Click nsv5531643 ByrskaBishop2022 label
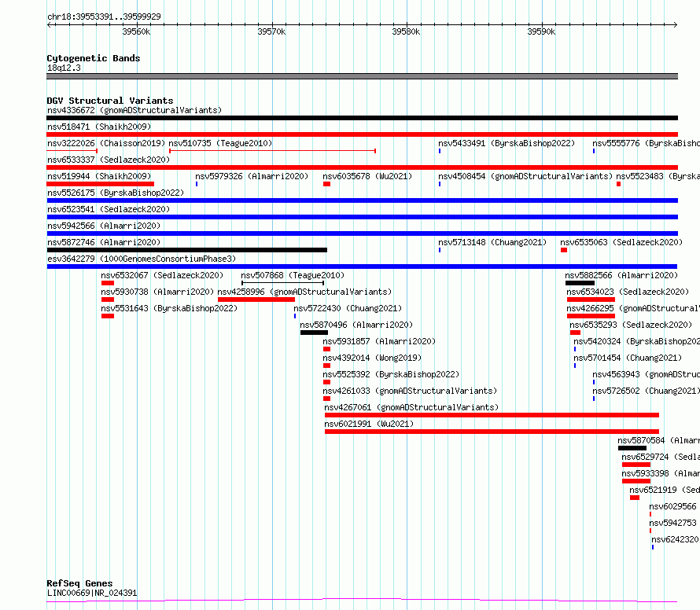The width and height of the screenshot is (700, 610). click(169, 308)
